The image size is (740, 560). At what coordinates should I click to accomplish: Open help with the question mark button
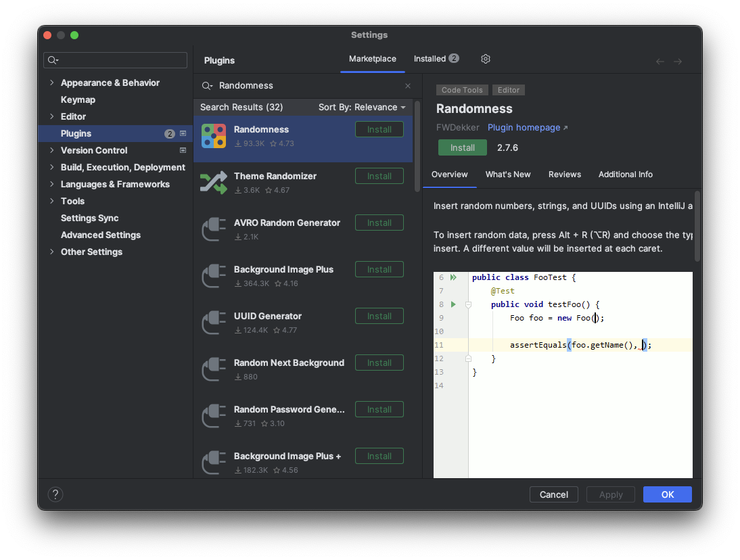[55, 494]
